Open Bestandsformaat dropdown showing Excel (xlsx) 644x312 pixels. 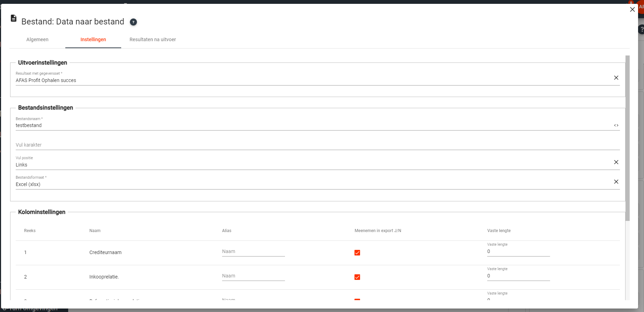[x=311, y=184]
